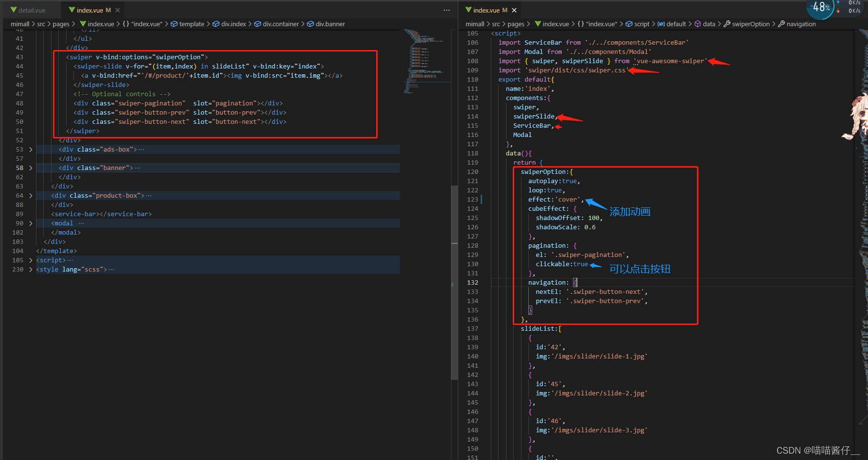
Task: Expand the folded div class="banner" region
Action: [30, 168]
